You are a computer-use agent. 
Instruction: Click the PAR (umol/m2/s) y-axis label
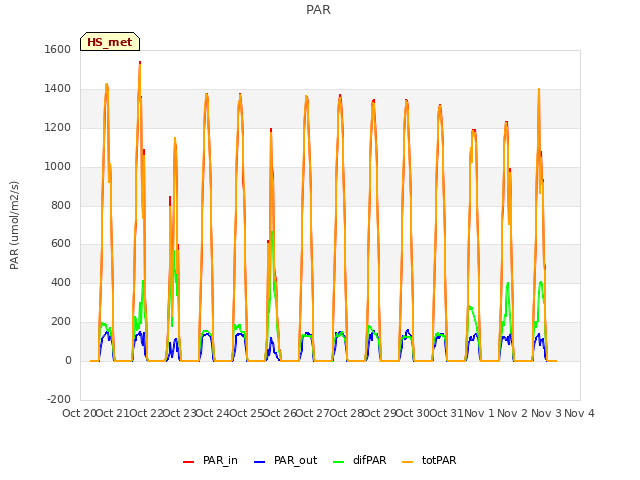pyautogui.click(x=14, y=225)
